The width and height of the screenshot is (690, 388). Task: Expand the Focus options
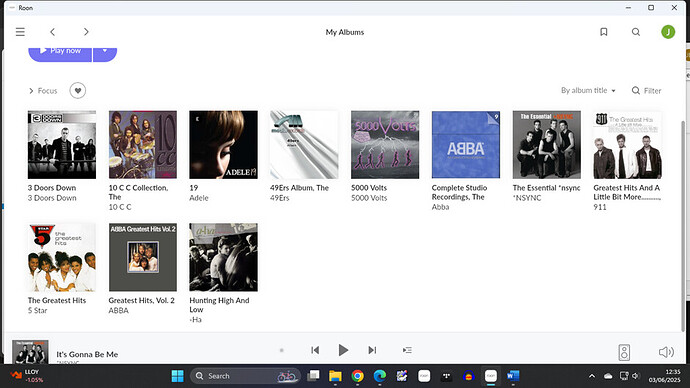tap(43, 91)
